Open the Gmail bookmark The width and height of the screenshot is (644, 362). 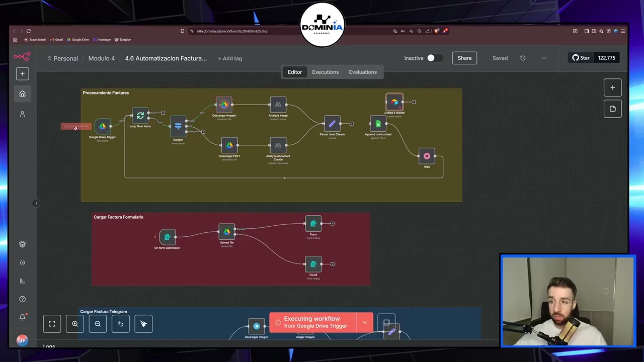(x=56, y=40)
